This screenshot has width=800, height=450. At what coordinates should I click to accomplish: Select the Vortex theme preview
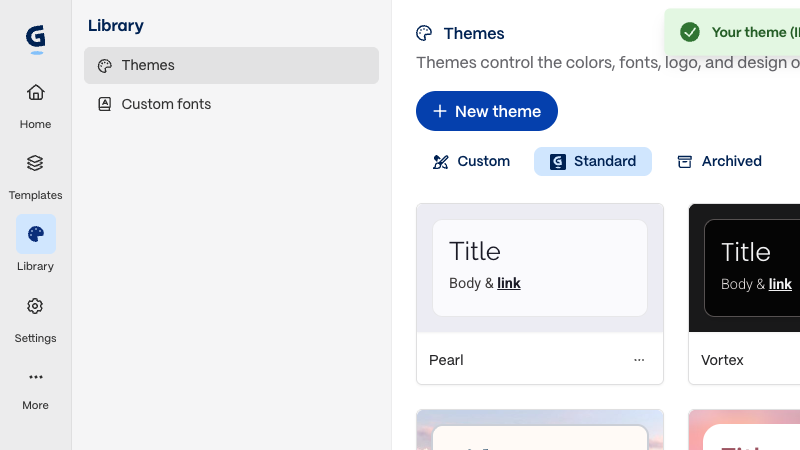[x=744, y=268]
